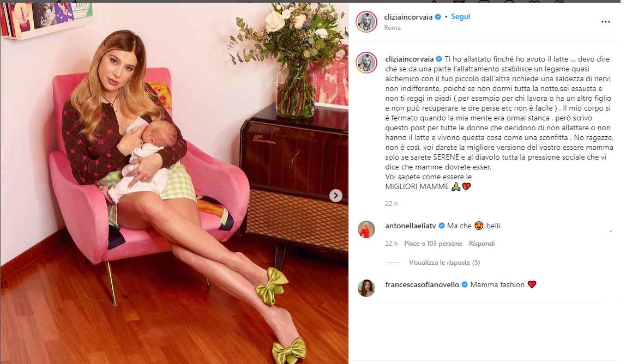Open cliziaincorvaia profile picture in header

(366, 22)
